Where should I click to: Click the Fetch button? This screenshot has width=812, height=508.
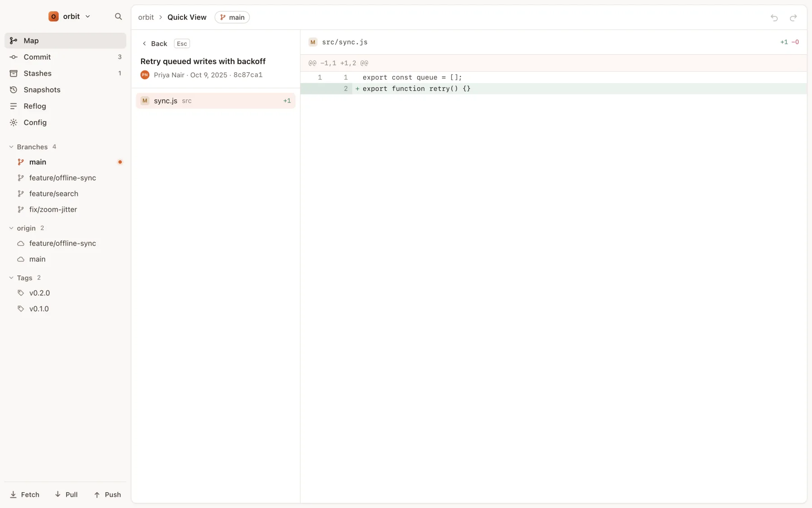coord(25,494)
